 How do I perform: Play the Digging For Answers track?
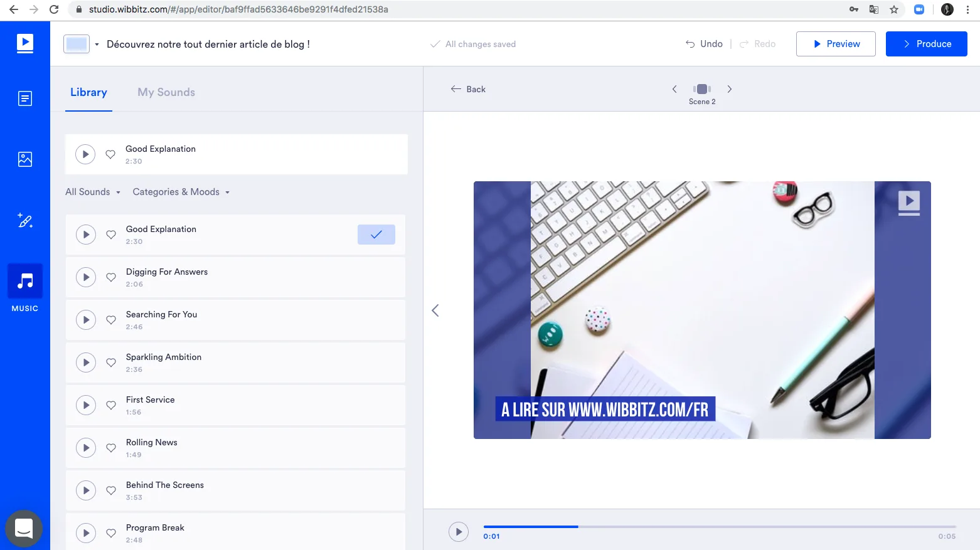[86, 277]
